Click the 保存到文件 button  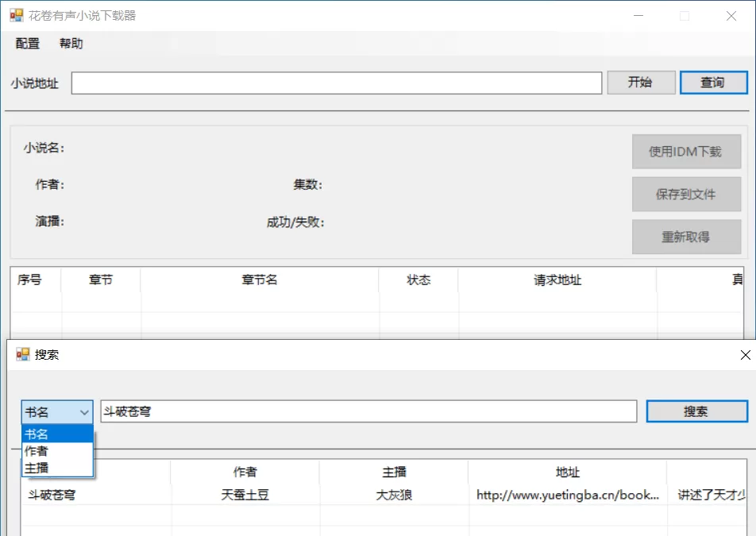click(x=686, y=195)
